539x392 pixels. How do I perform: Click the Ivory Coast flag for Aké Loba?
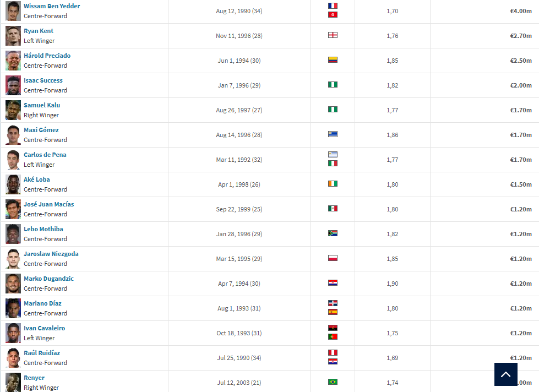[x=333, y=184]
